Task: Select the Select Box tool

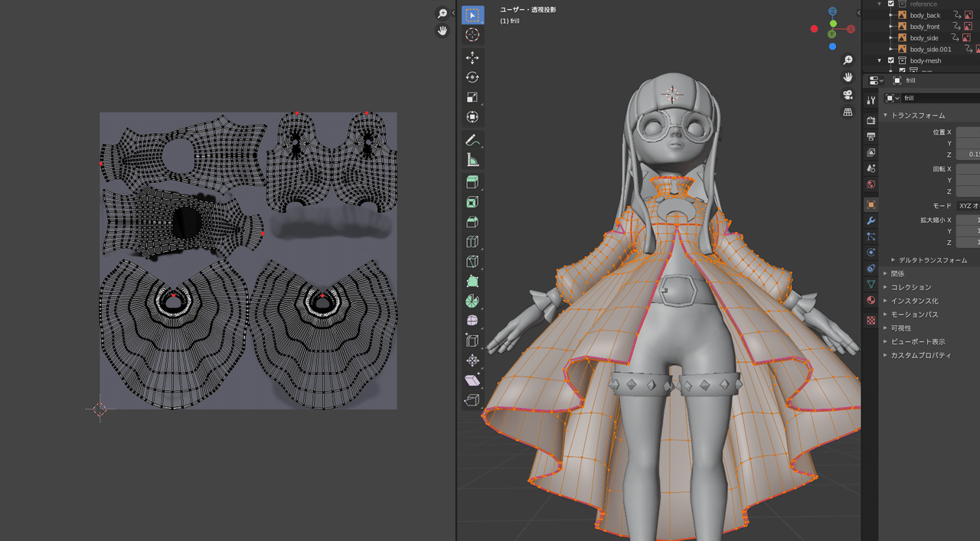Action: tap(472, 15)
